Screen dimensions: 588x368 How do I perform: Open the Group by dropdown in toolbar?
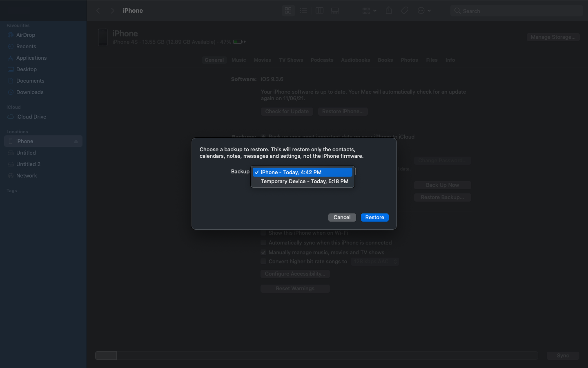(x=369, y=11)
